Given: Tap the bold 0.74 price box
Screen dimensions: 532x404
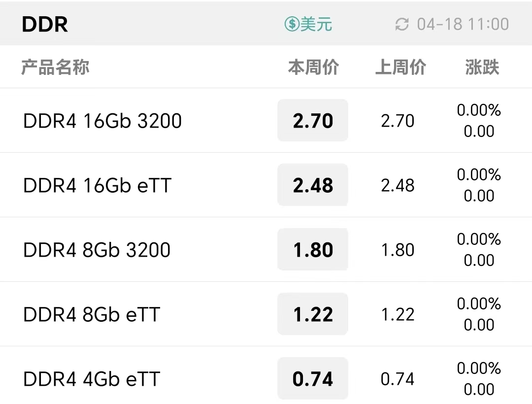Looking at the screenshot, I should coord(313,378).
